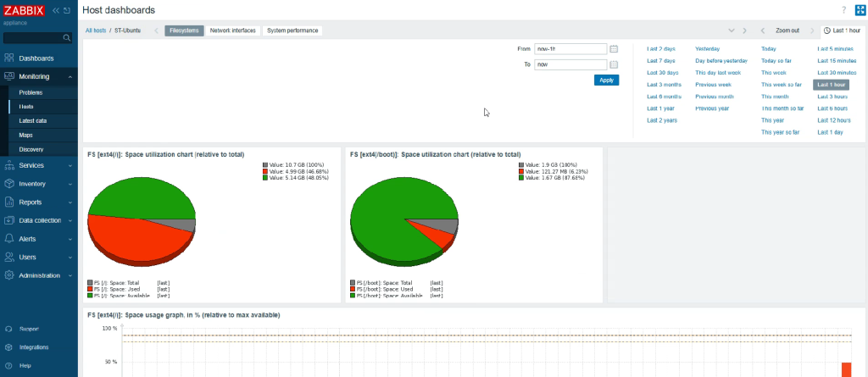Open the calendar picker for the From field
The image size is (868, 377).
pyautogui.click(x=614, y=49)
